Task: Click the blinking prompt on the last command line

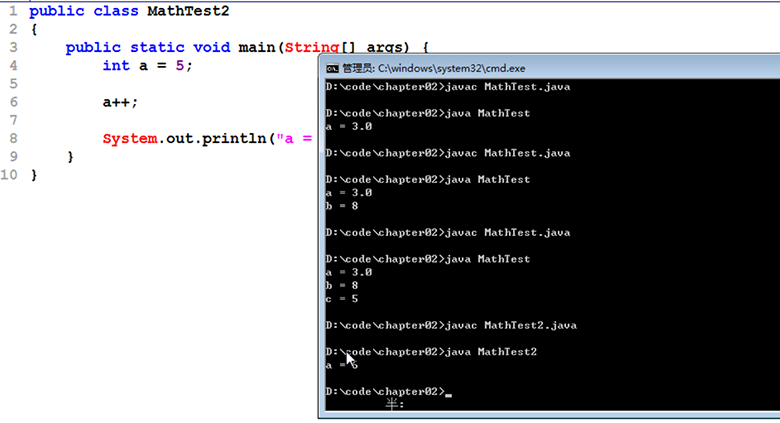Action: click(x=449, y=394)
